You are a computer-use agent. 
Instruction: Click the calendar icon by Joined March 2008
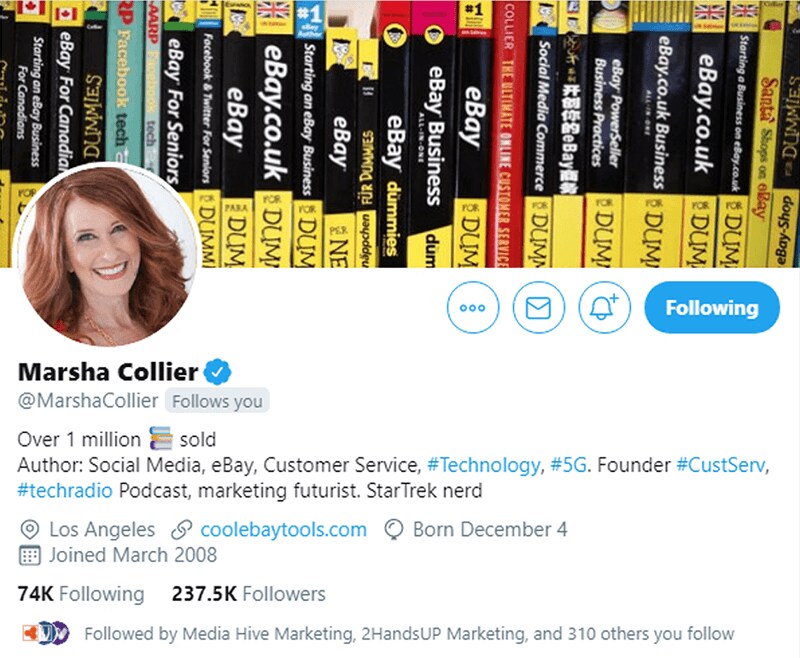30,555
